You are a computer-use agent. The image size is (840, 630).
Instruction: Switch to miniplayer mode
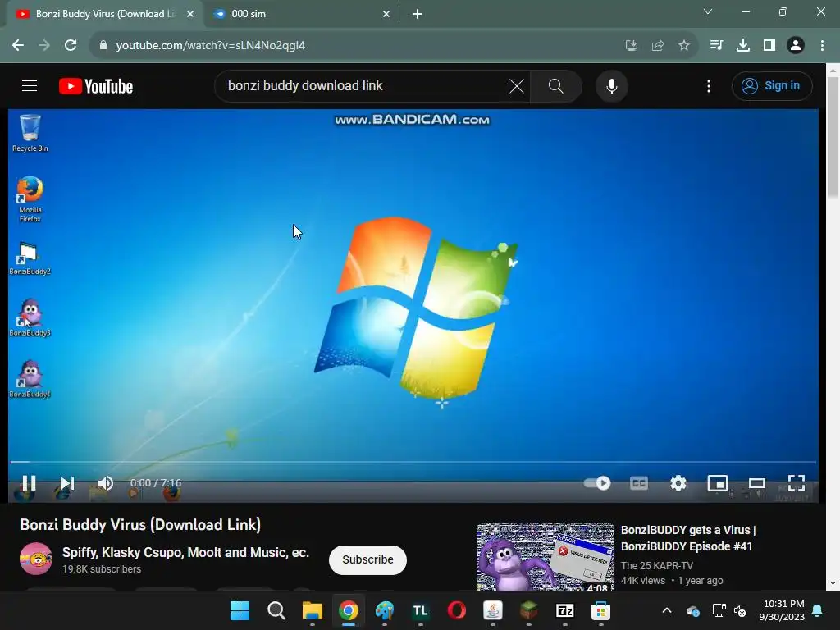[x=717, y=483]
